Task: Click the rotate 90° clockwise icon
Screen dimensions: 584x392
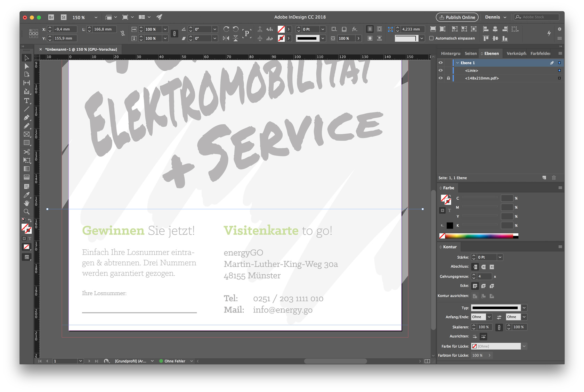Action: point(226,29)
